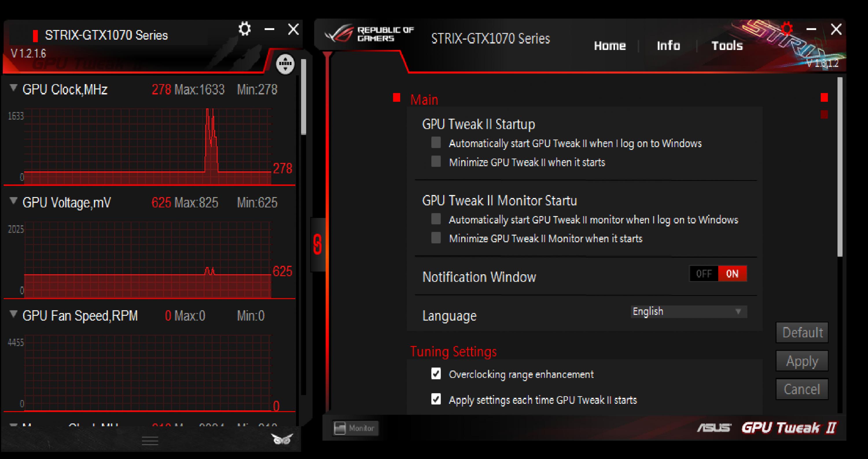The image size is (868, 459).
Task: Click the V 1.2.1.6 version label
Action: tap(29, 53)
